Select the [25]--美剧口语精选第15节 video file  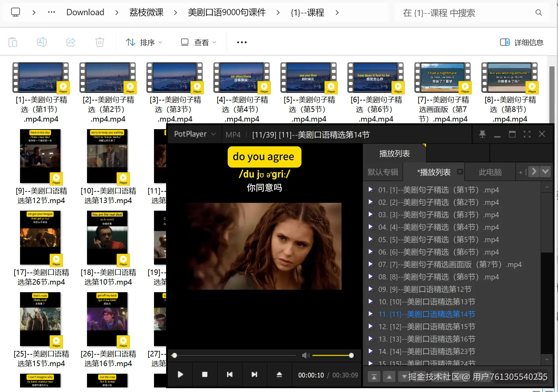pos(41,330)
